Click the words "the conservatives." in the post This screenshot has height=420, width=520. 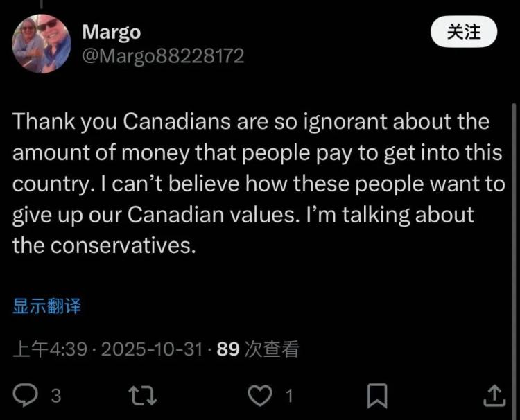(x=104, y=246)
